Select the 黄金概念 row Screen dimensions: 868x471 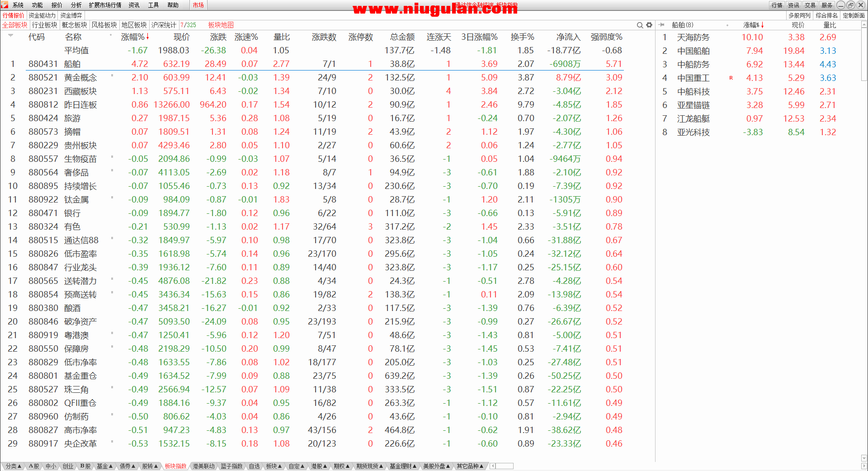coord(316,77)
